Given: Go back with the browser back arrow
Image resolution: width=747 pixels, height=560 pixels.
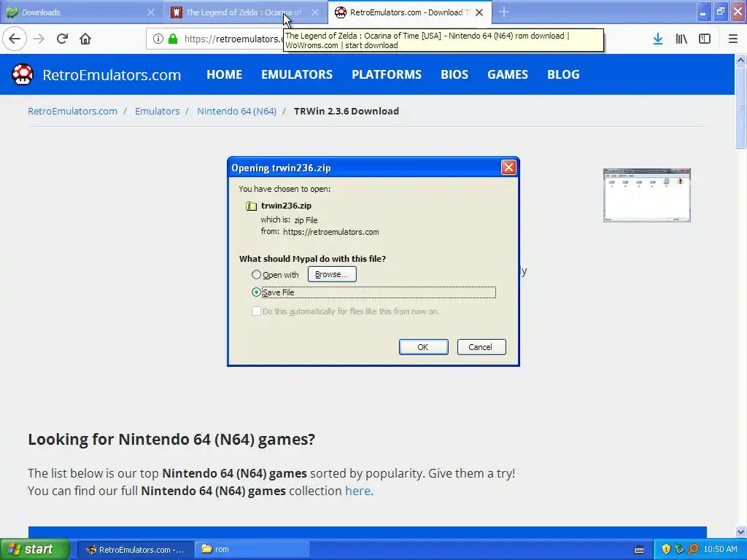Looking at the screenshot, I should click(15, 39).
